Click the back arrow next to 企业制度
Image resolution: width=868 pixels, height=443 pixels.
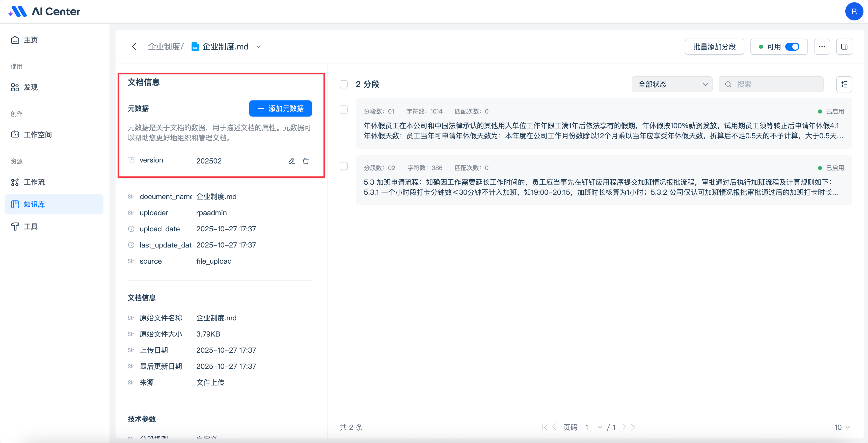pos(134,46)
